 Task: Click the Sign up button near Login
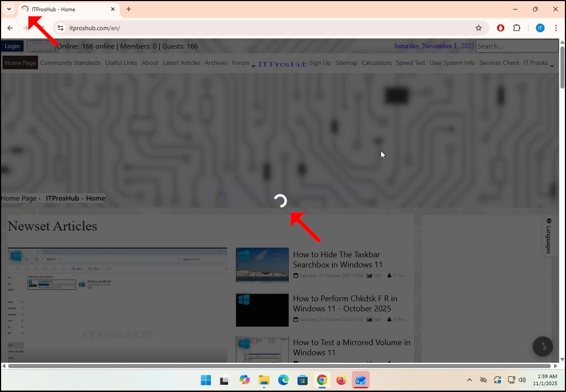(41, 46)
